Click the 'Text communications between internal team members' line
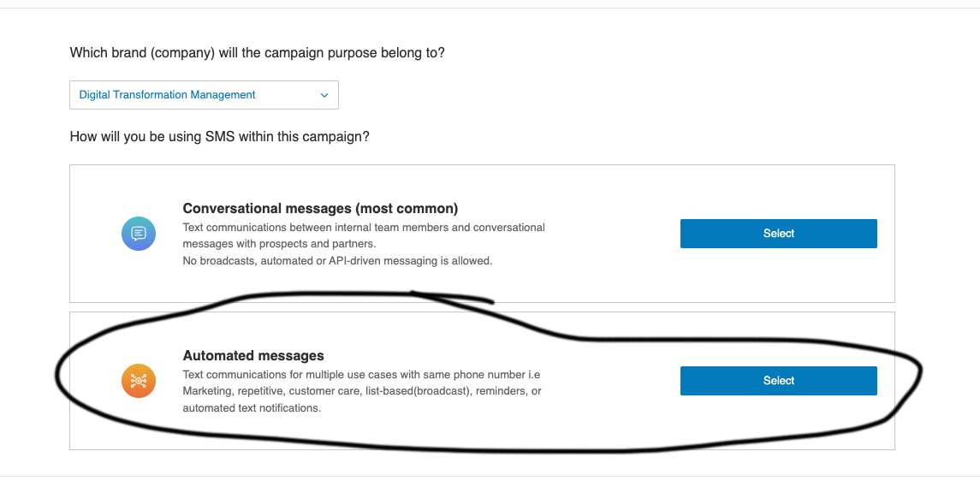Screen dimensions: 980x487 coord(364,227)
